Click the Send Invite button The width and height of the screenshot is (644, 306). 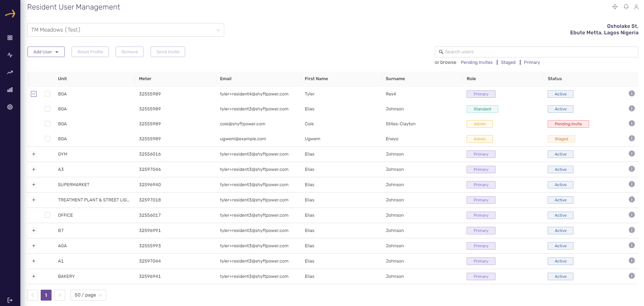(168, 52)
